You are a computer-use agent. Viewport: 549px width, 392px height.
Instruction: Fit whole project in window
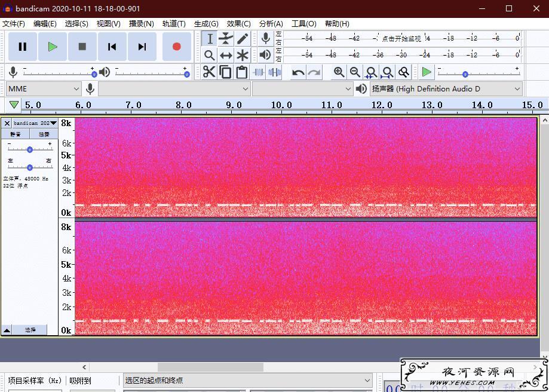click(x=387, y=72)
